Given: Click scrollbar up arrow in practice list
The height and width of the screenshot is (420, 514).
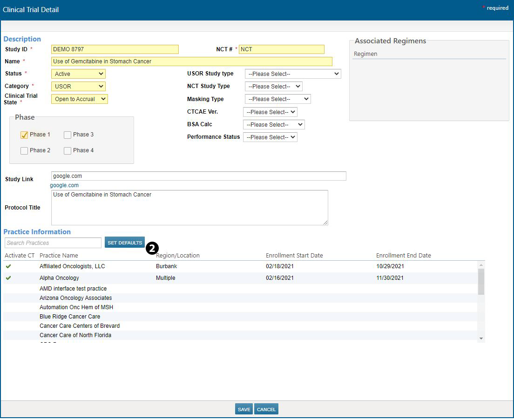Looking at the screenshot, I should point(481,265).
